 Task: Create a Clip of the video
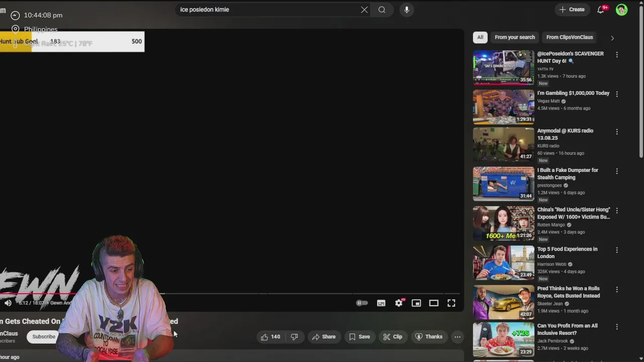point(392,337)
